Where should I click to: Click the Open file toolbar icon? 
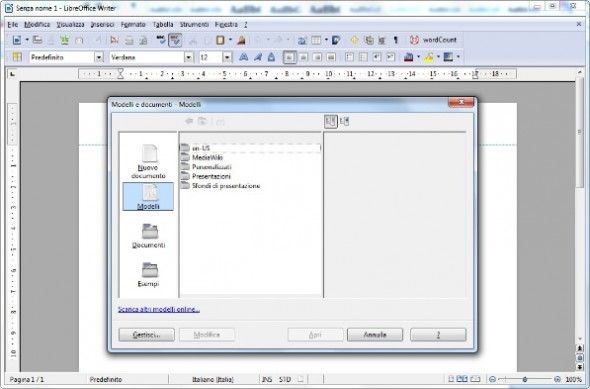[37, 40]
